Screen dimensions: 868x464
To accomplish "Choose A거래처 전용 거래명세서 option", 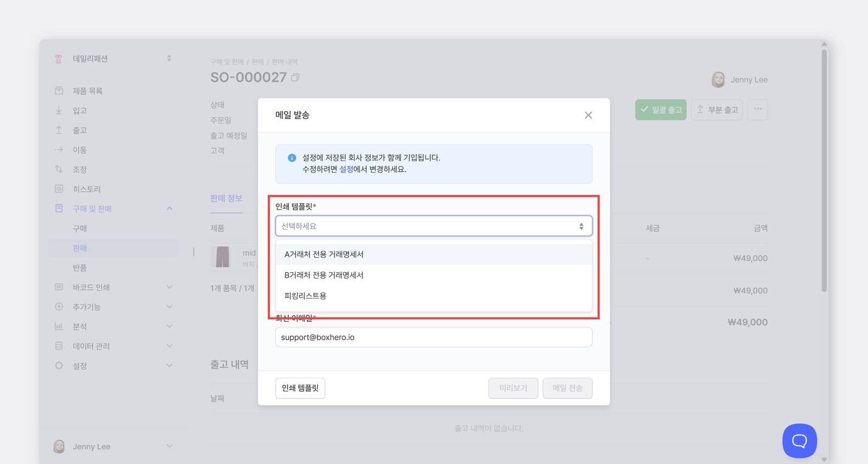I will tap(433, 255).
